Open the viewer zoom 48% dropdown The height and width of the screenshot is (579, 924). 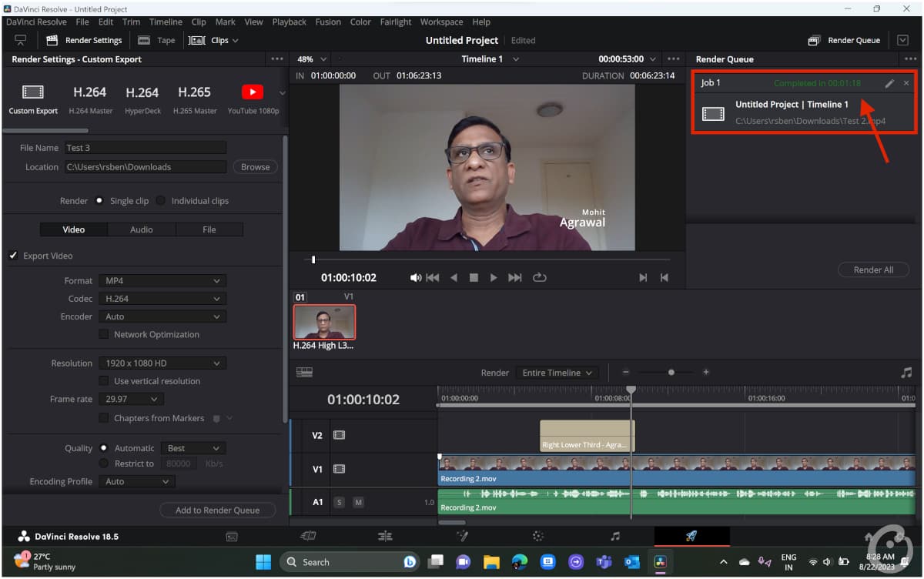click(312, 59)
